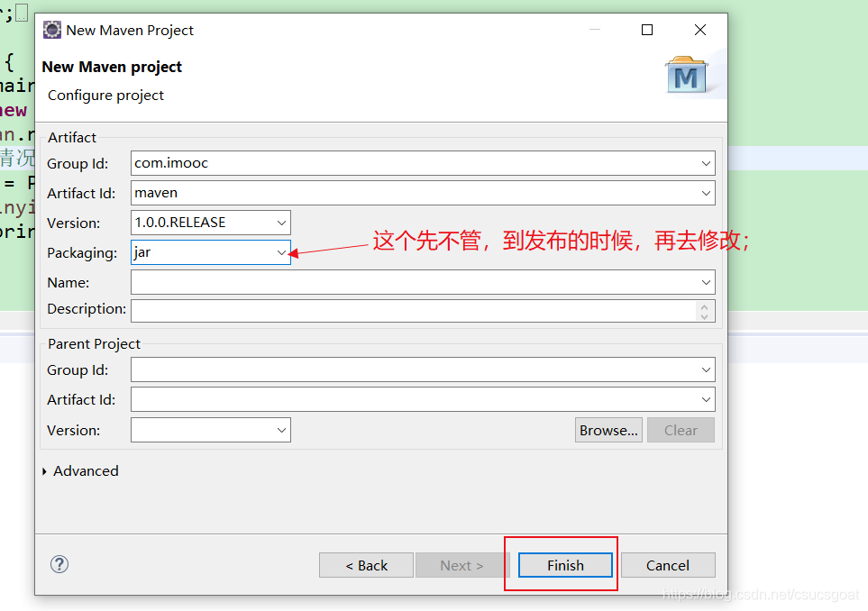Click the Cancel button
Viewport: 868px width, 611px height.
pyautogui.click(x=668, y=565)
